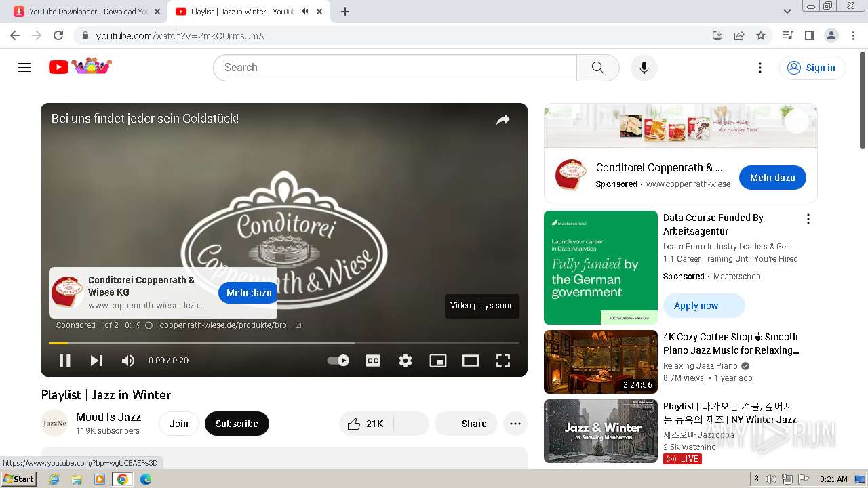
Task: Show hidden system tray icons
Action: click(x=756, y=479)
